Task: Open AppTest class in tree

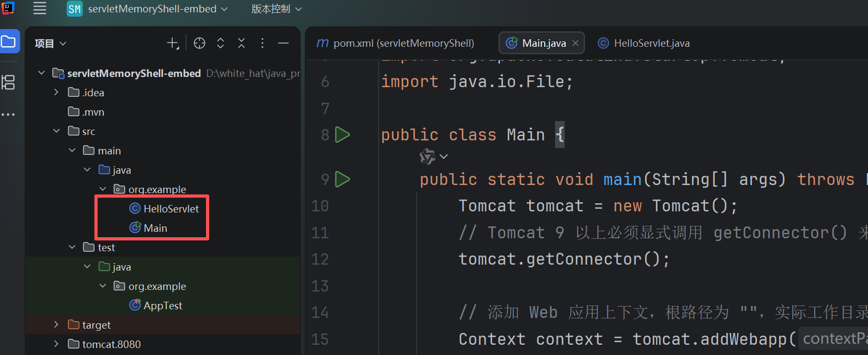Action: pyautogui.click(x=156, y=306)
